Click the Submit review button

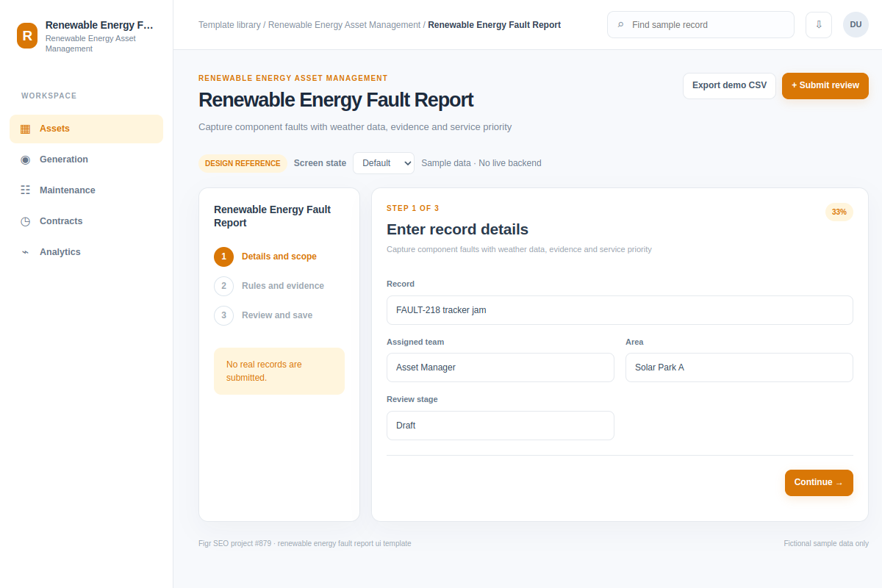point(825,85)
